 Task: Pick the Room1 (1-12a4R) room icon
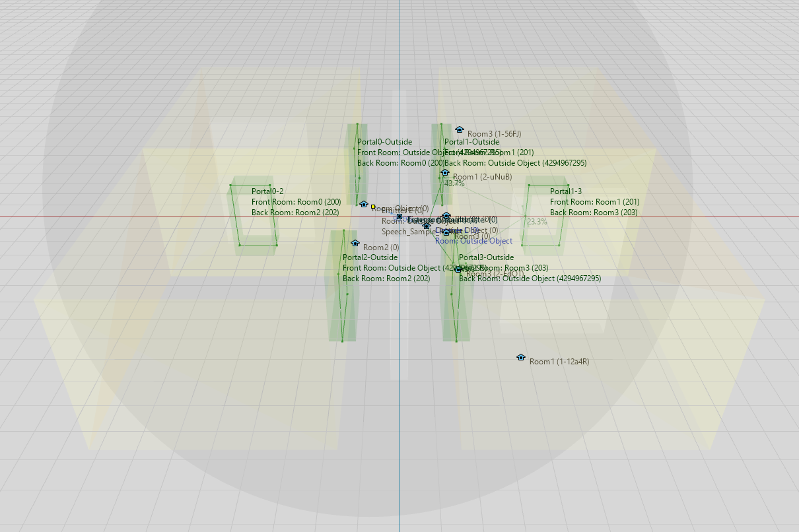pyautogui.click(x=521, y=358)
